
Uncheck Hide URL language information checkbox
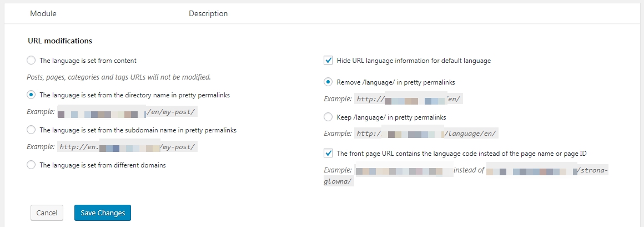tap(328, 61)
